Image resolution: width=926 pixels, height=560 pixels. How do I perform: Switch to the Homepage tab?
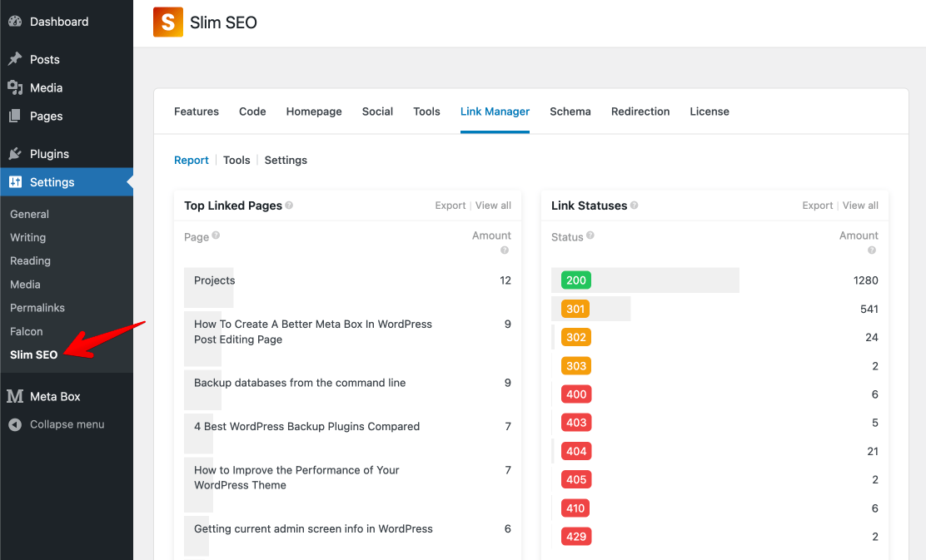click(314, 112)
